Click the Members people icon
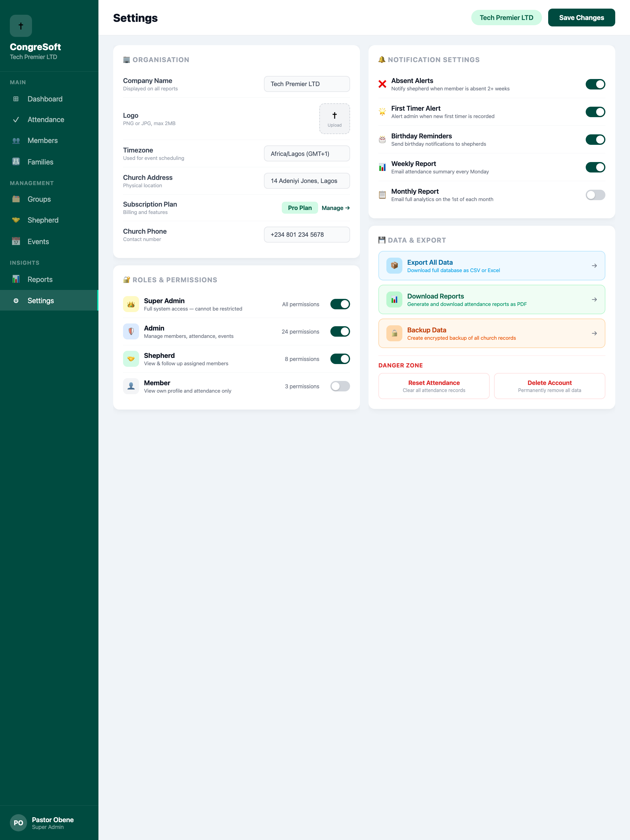This screenshot has height=840, width=630. [x=16, y=141]
